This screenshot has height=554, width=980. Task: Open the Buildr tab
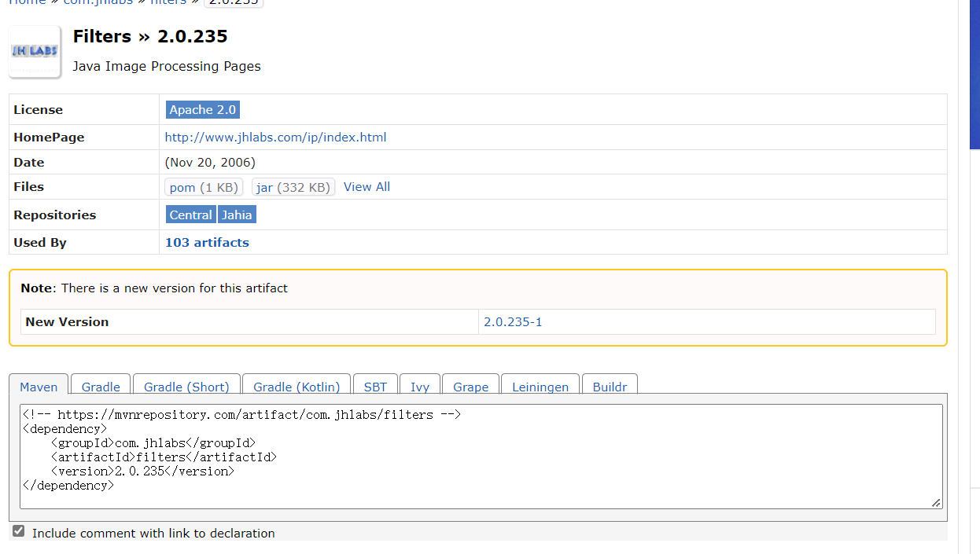coord(610,386)
